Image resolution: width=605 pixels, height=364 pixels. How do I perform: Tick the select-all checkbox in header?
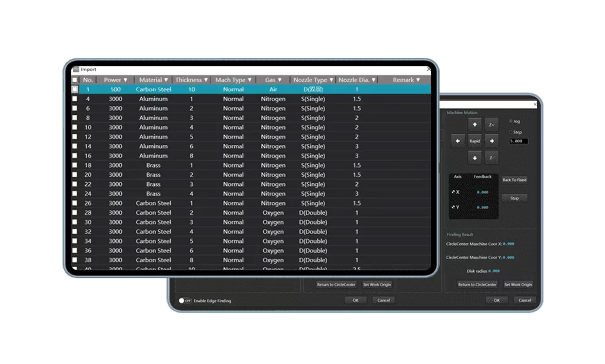[75, 80]
